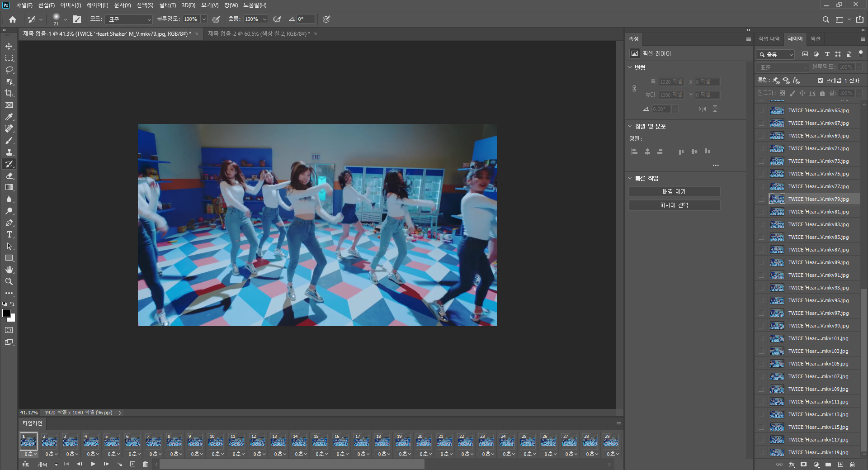Select the Brush tool
Viewport: 868px width, 470px height.
pyautogui.click(x=9, y=140)
